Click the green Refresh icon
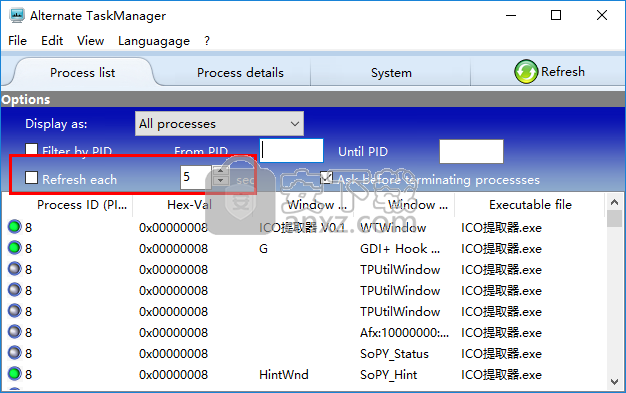 coord(526,72)
